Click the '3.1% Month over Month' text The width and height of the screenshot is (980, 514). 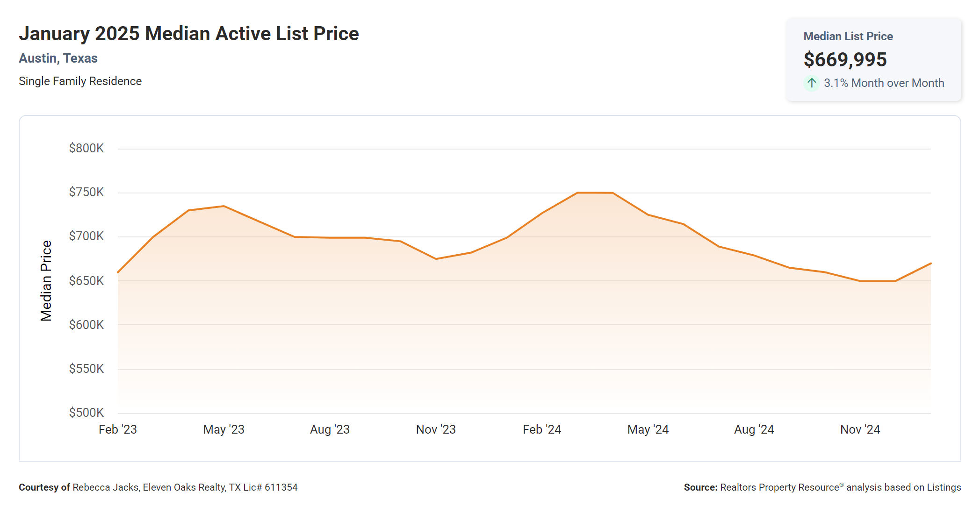click(x=884, y=83)
